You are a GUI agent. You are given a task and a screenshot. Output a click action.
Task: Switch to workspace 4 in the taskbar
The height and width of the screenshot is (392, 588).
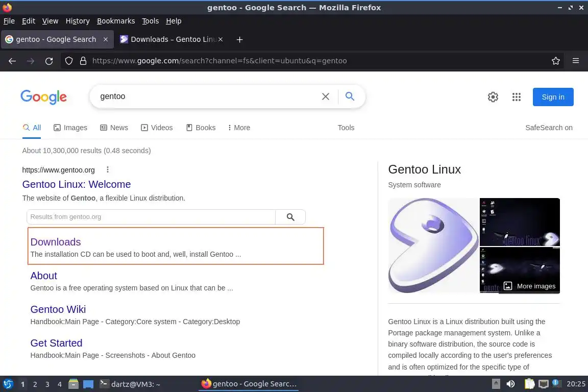click(x=59, y=384)
